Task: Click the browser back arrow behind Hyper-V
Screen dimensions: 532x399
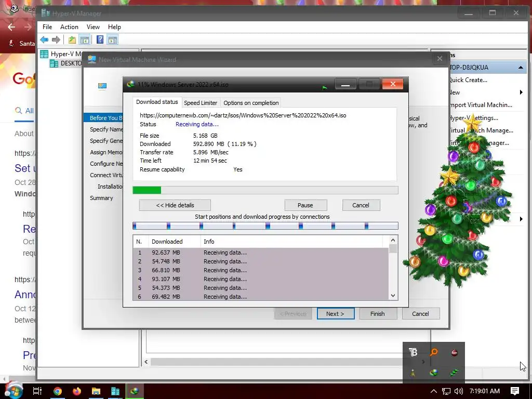Action: point(11,27)
